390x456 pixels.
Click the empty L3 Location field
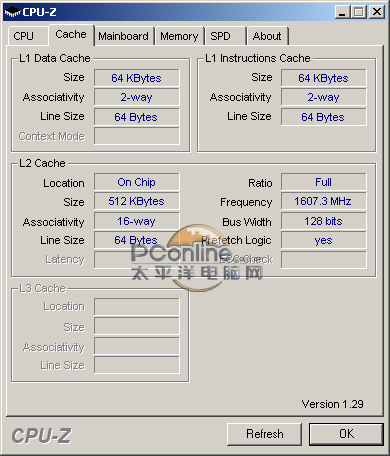(x=137, y=307)
